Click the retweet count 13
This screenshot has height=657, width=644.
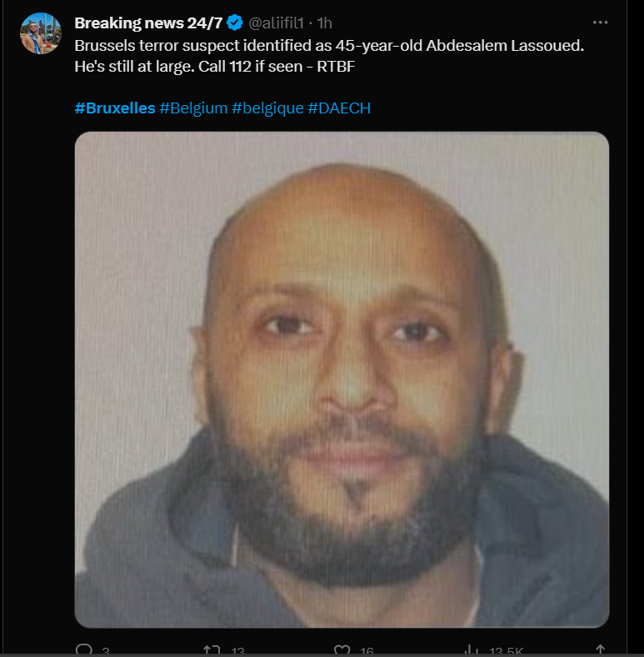click(x=237, y=651)
